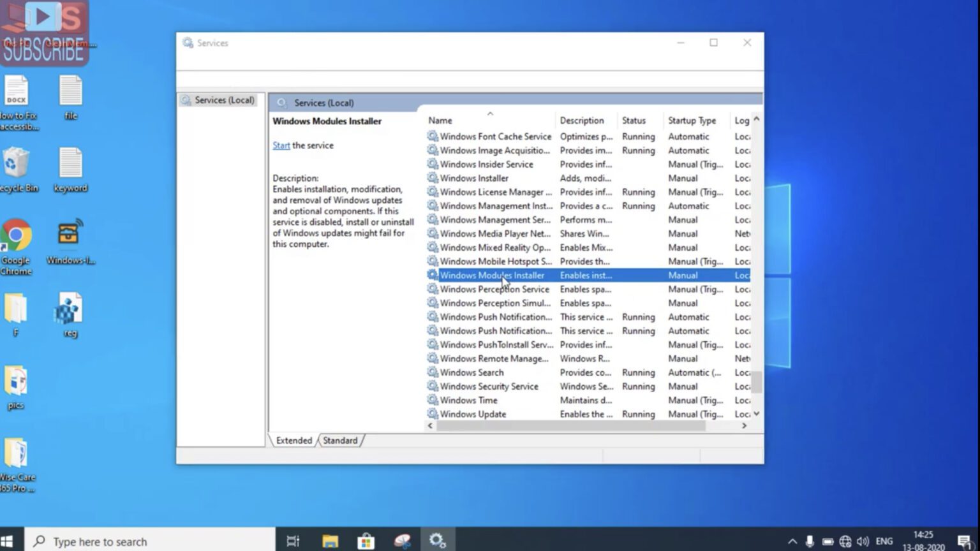Click the horizontal scrollbar thumb
The width and height of the screenshot is (980, 551).
(571, 426)
